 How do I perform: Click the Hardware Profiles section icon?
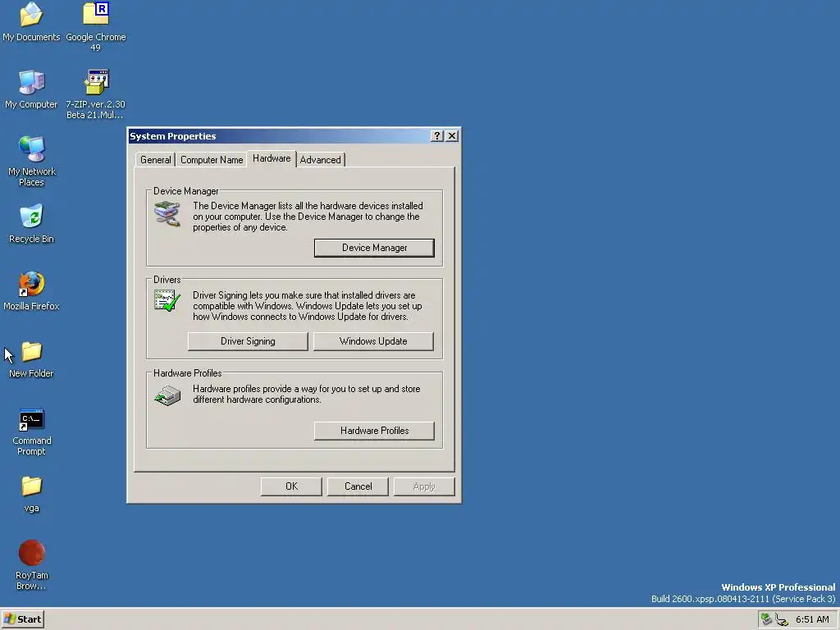tap(167, 395)
